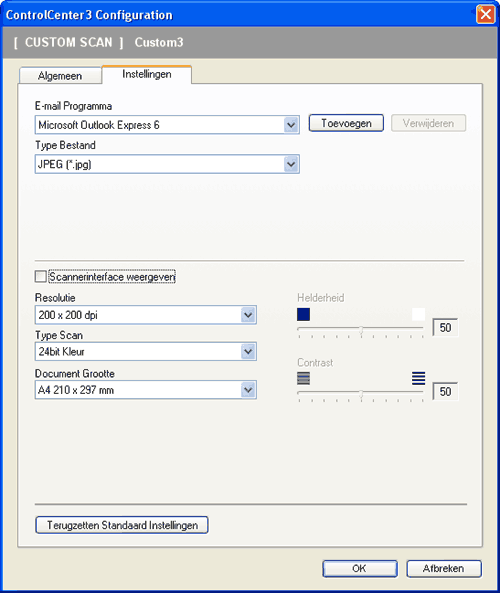Viewport: 500px width, 593px height.
Task: Close the ControlCenter3 Configuration window
Action: (486, 14)
